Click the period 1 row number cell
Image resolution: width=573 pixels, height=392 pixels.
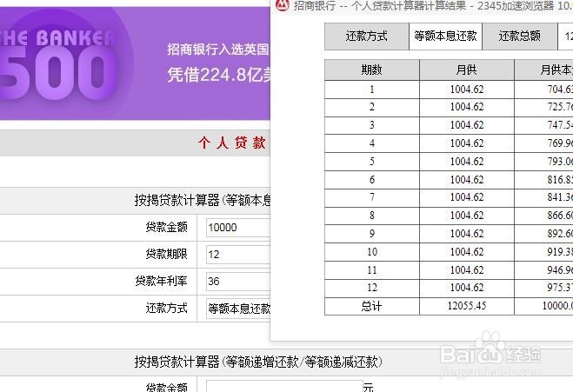[x=371, y=90]
